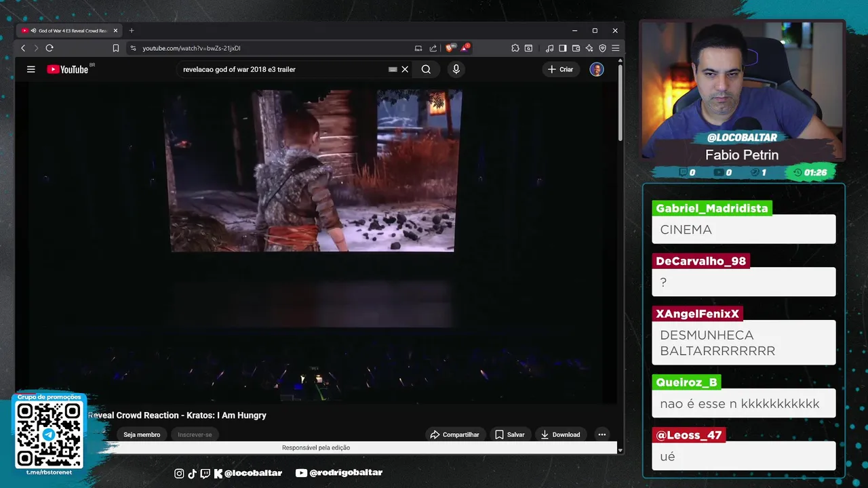Share this page via address bar share icon
The height and width of the screenshot is (488, 868).
[x=433, y=48]
